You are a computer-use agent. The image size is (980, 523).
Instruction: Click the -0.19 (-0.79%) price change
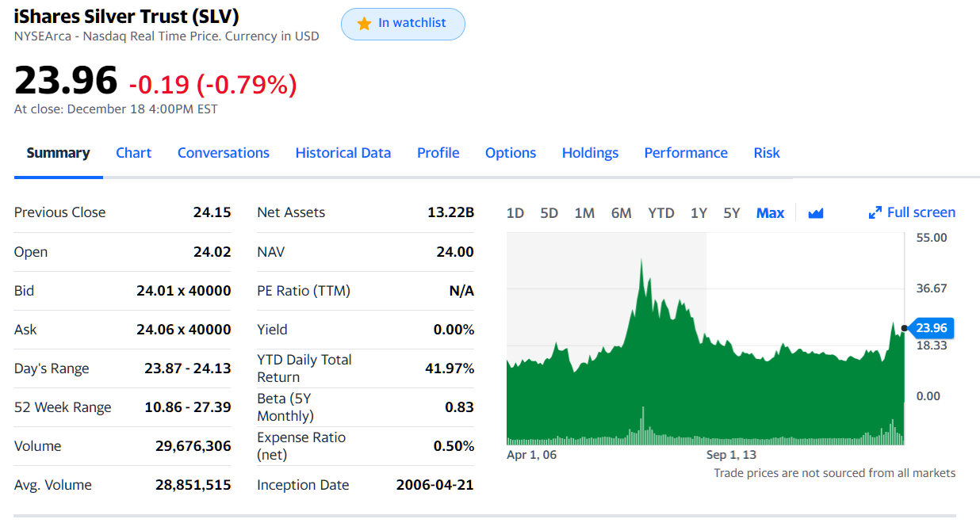coord(212,84)
